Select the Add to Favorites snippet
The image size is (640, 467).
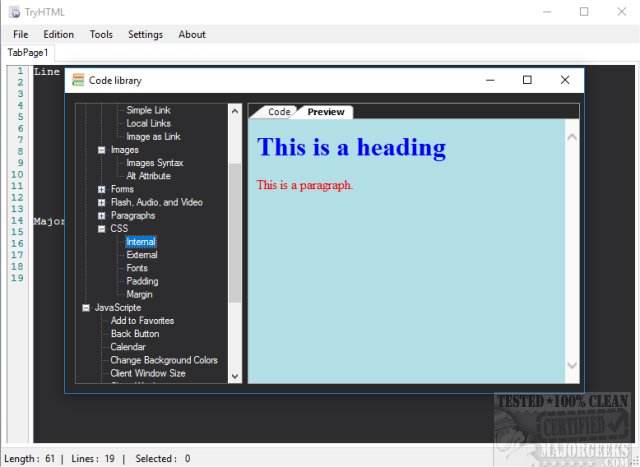click(x=142, y=321)
